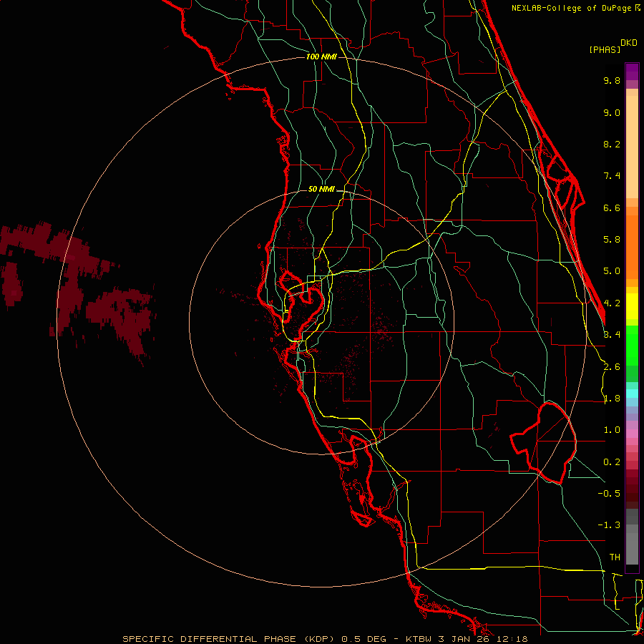Click the 50 NMI range ring label

[x=321, y=190]
